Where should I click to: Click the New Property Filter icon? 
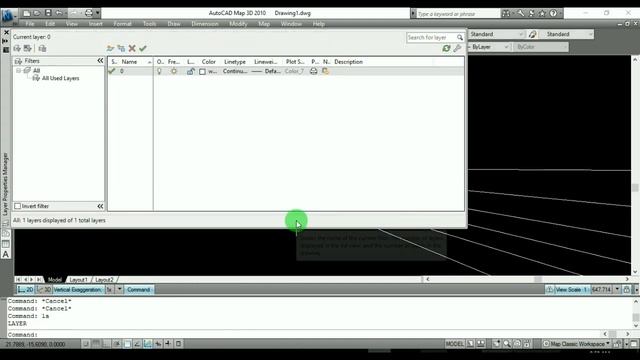pyautogui.click(x=17, y=49)
